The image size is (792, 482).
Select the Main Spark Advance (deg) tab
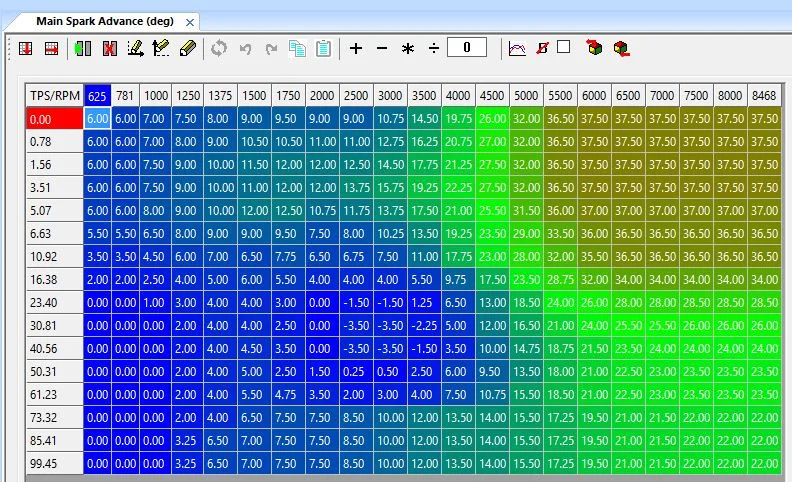(x=103, y=21)
